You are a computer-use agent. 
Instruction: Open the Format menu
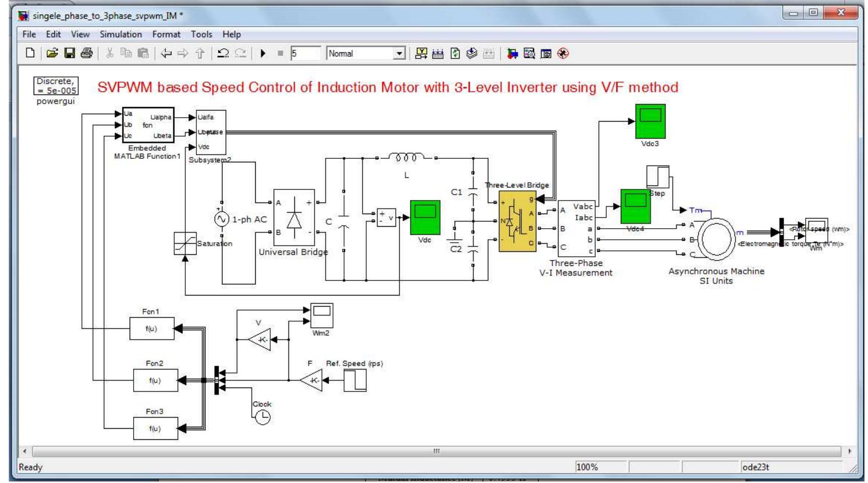pyautogui.click(x=166, y=34)
